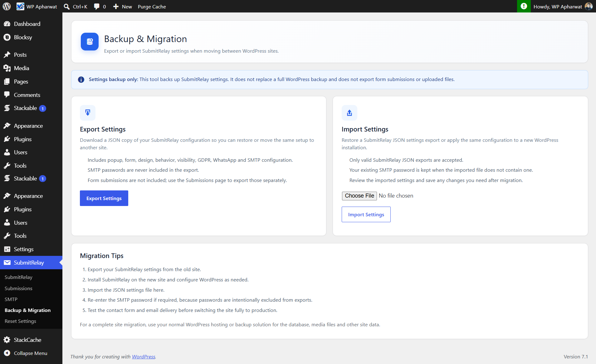The height and width of the screenshot is (364, 596).
Task: Click the "Settings backup only:" notice label
Action: [x=113, y=79]
